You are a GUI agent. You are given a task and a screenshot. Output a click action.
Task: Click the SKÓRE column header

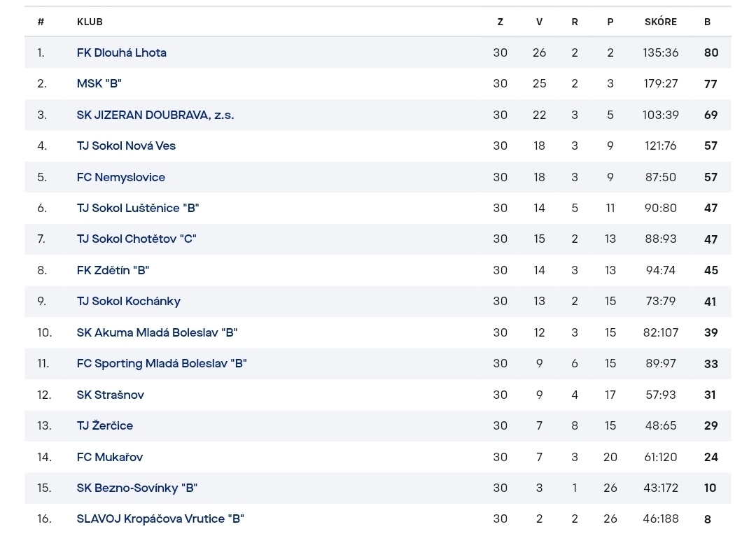pyautogui.click(x=661, y=22)
